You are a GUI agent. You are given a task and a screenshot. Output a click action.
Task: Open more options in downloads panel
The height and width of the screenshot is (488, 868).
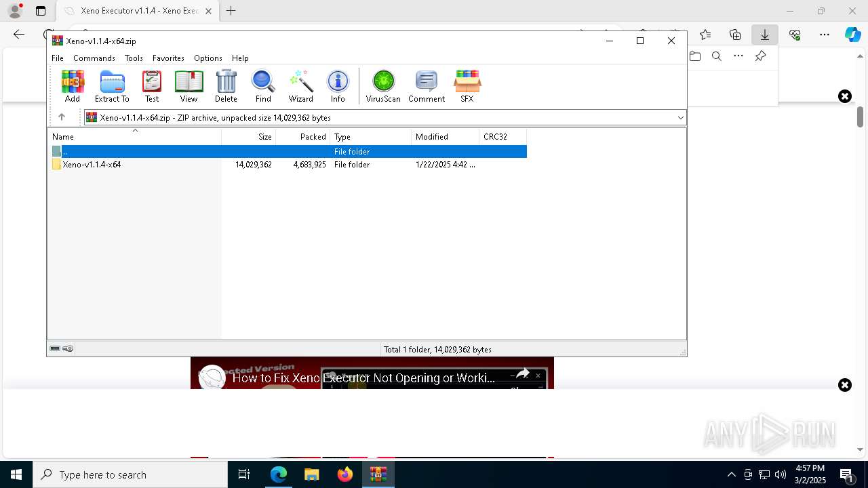738,56
